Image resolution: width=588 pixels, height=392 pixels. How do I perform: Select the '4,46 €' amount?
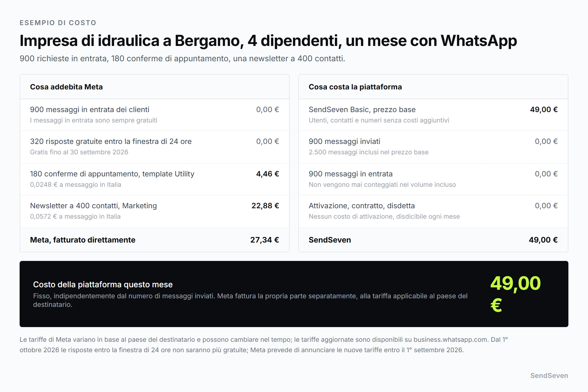point(268,174)
